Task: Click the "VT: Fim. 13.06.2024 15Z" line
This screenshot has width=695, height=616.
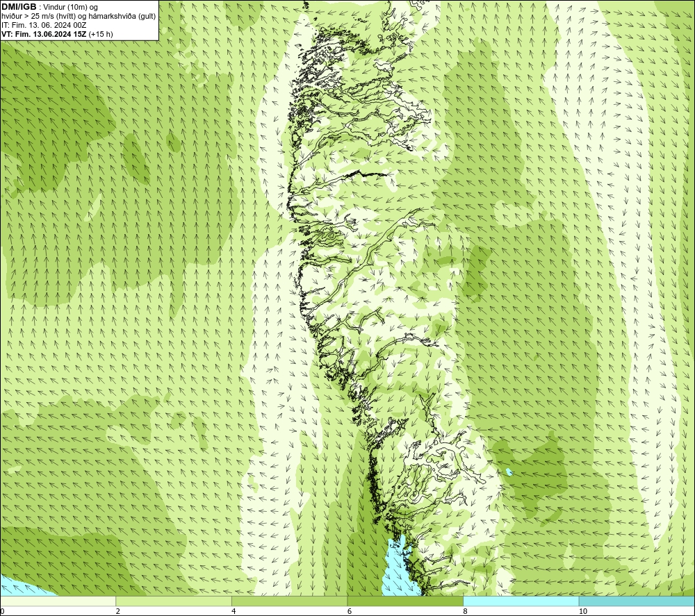Action: point(44,34)
